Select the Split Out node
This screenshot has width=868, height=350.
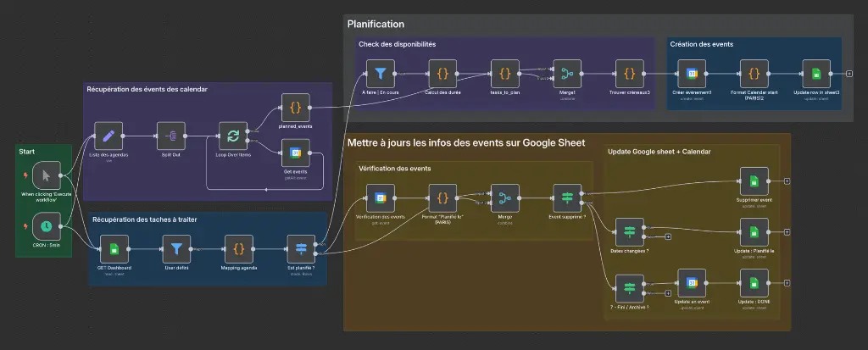[170, 136]
